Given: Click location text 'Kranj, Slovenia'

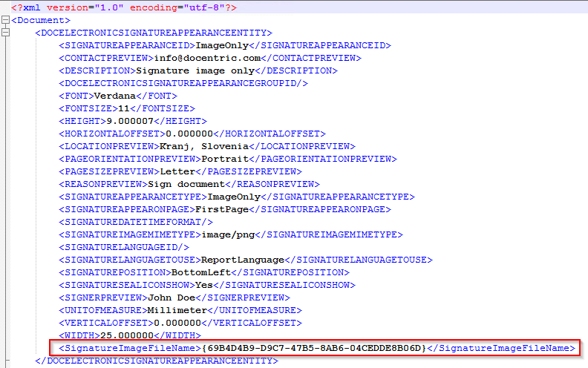Looking at the screenshot, I should tap(204, 146).
